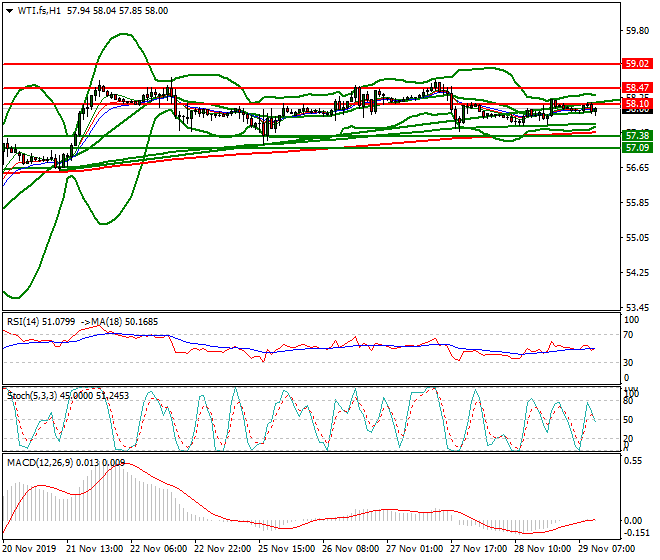Click the 59.80 price axis value
660x560 pixels.
(x=637, y=31)
